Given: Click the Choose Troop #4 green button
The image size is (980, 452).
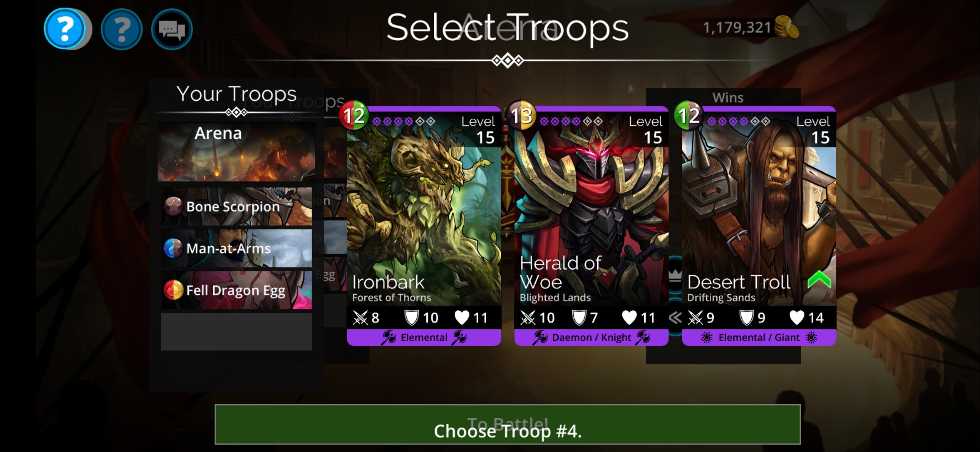Looking at the screenshot, I should [508, 424].
